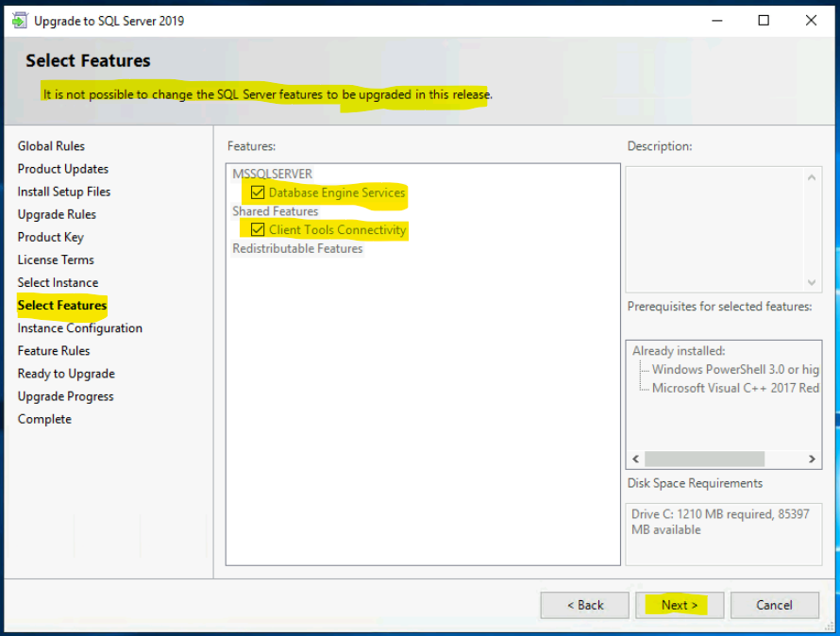Viewport: 840px width, 636px height.
Task: Click Next to continue the upgrade
Action: point(680,605)
